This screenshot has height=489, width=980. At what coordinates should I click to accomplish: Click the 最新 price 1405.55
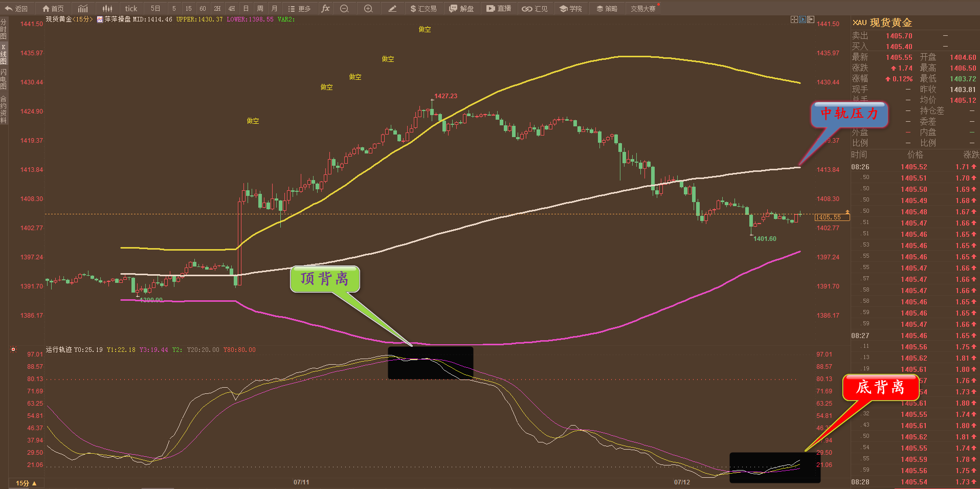pos(899,57)
